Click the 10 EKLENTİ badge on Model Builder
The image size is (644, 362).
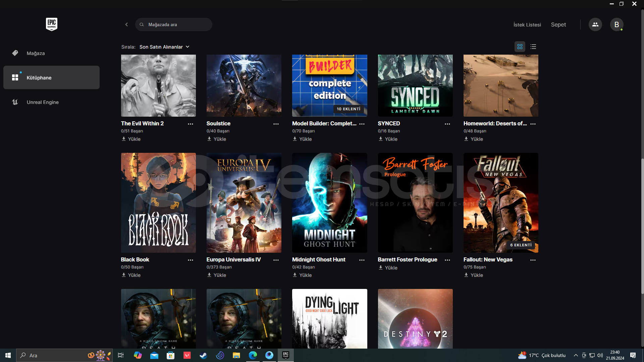(x=348, y=109)
